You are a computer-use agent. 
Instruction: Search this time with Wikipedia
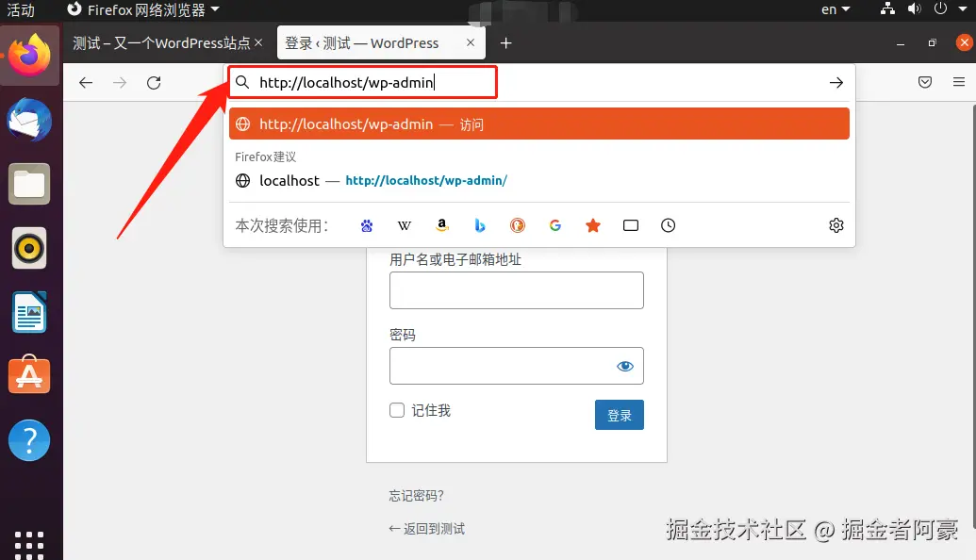point(404,225)
